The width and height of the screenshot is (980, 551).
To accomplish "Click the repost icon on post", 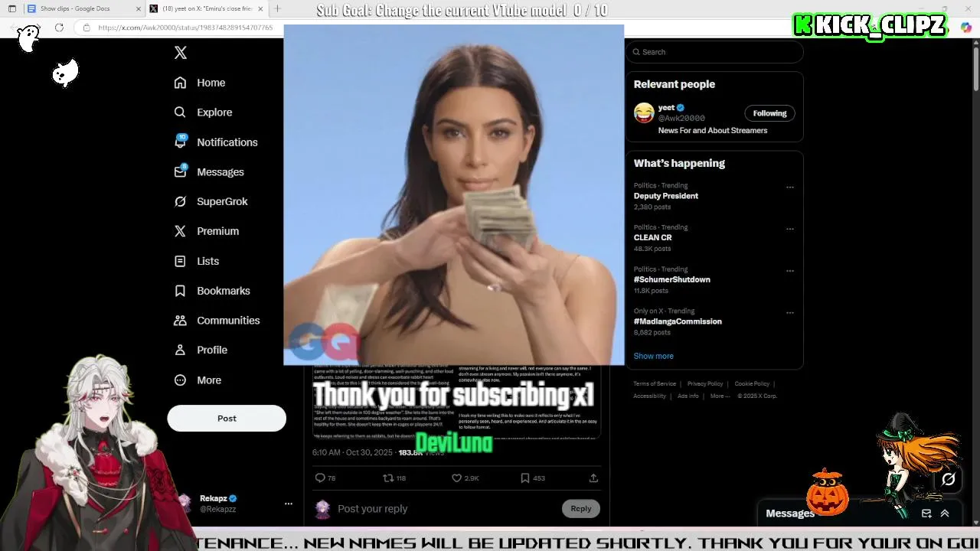I will (388, 478).
